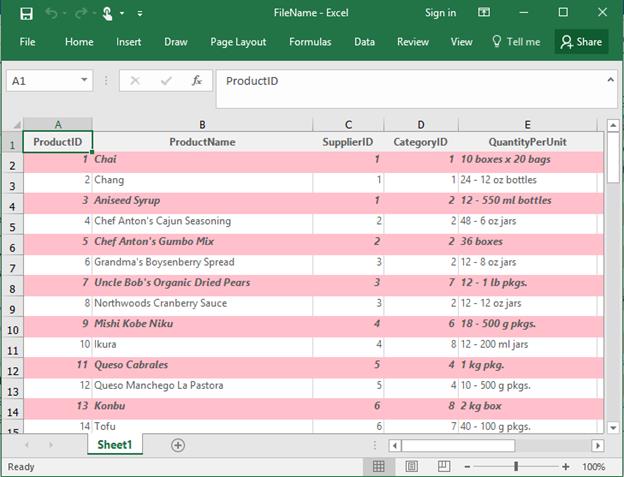Image resolution: width=624 pixels, height=477 pixels.
Task: Click vertical scrollbar up arrow
Action: click(613, 125)
